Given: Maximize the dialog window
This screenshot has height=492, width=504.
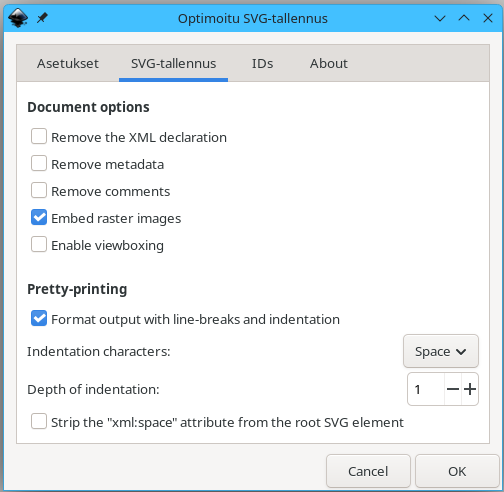Looking at the screenshot, I should 464,18.
